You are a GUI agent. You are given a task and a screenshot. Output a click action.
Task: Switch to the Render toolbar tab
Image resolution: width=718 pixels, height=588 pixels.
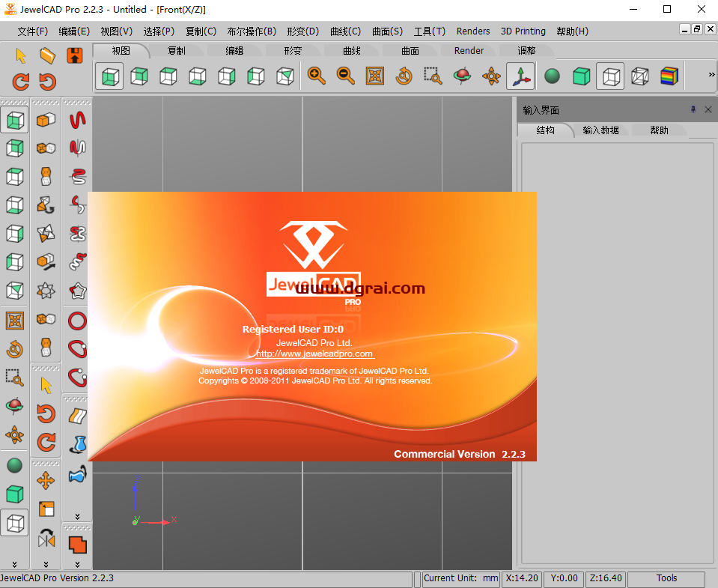tap(469, 51)
